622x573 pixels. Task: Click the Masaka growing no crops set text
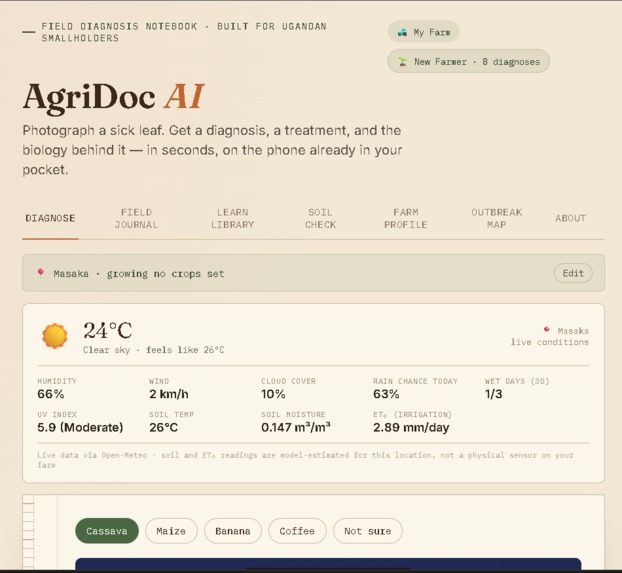(x=139, y=274)
